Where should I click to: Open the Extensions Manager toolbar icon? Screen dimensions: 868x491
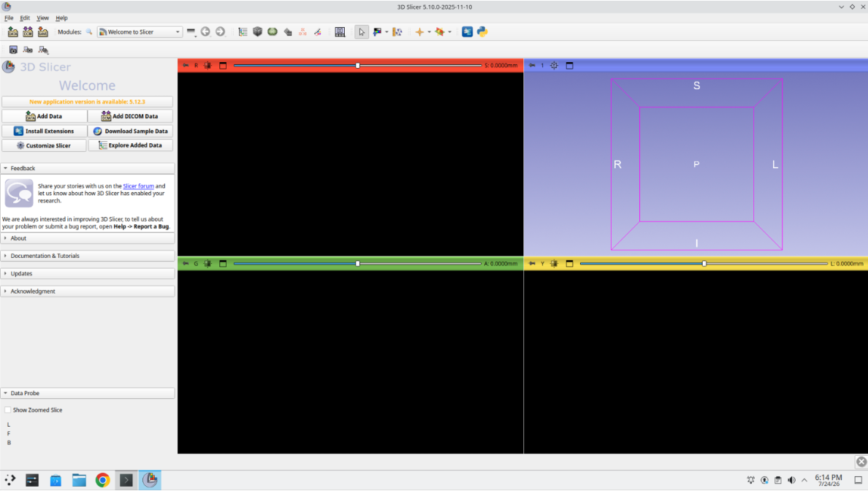click(467, 32)
